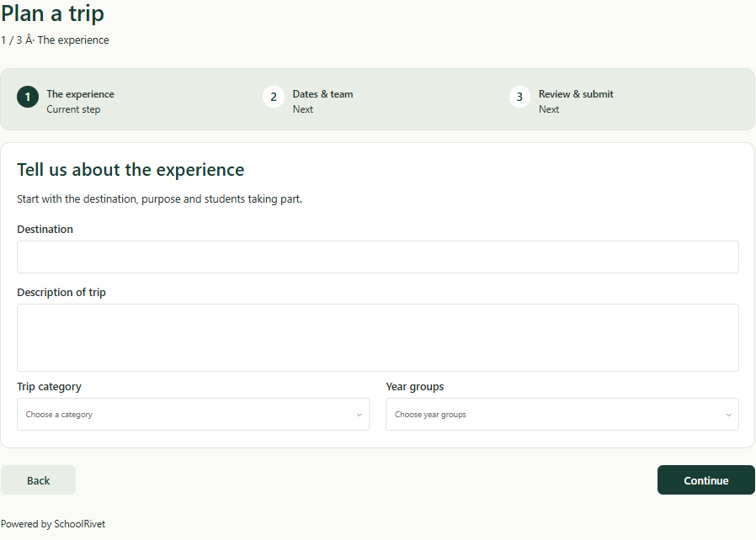Click 'Dates & team' step label
This screenshot has height=540, width=756.
(x=322, y=94)
